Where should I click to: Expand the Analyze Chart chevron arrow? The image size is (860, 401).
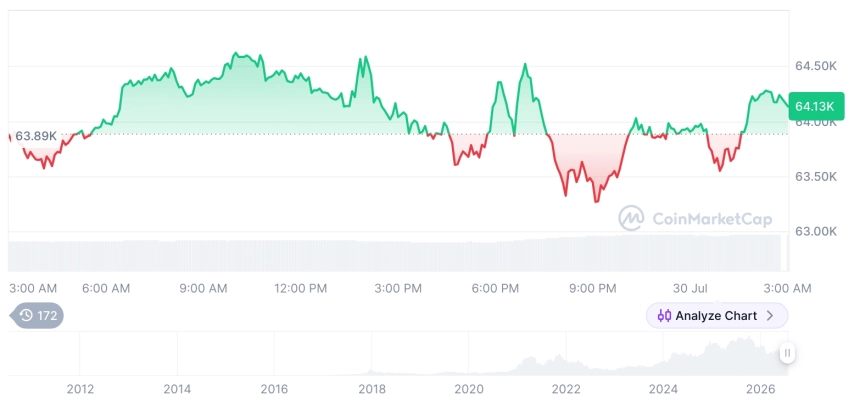770,316
